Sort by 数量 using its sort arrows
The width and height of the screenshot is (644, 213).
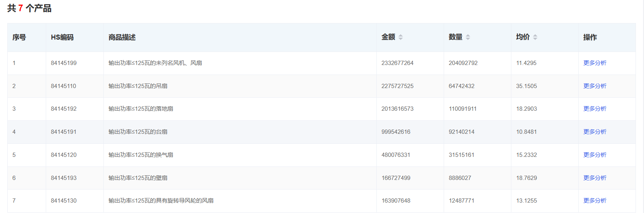pyautogui.click(x=468, y=37)
